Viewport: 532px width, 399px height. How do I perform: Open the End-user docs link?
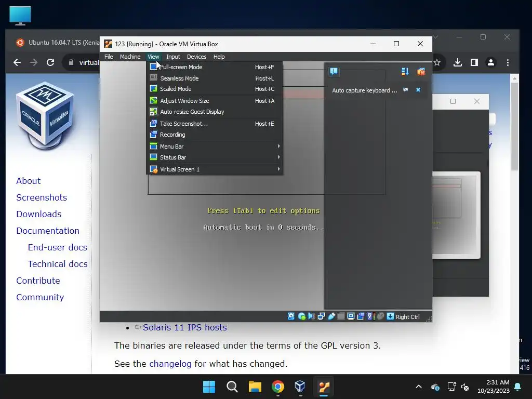(x=57, y=247)
